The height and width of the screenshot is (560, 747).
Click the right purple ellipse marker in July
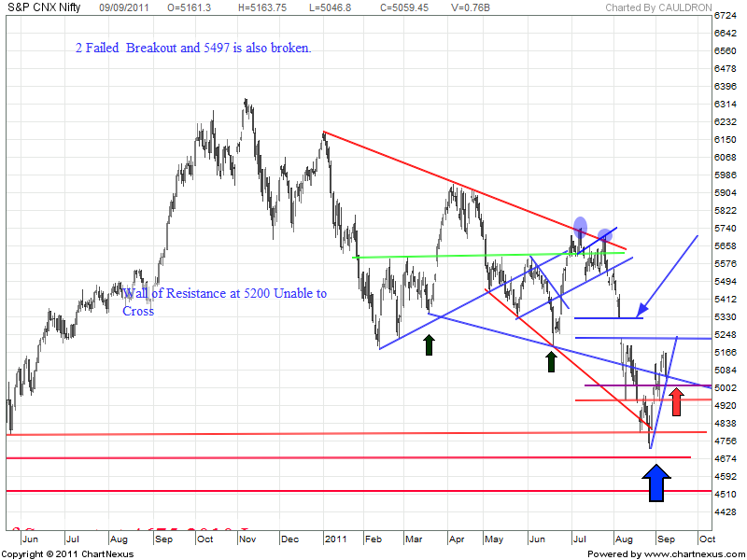point(605,233)
